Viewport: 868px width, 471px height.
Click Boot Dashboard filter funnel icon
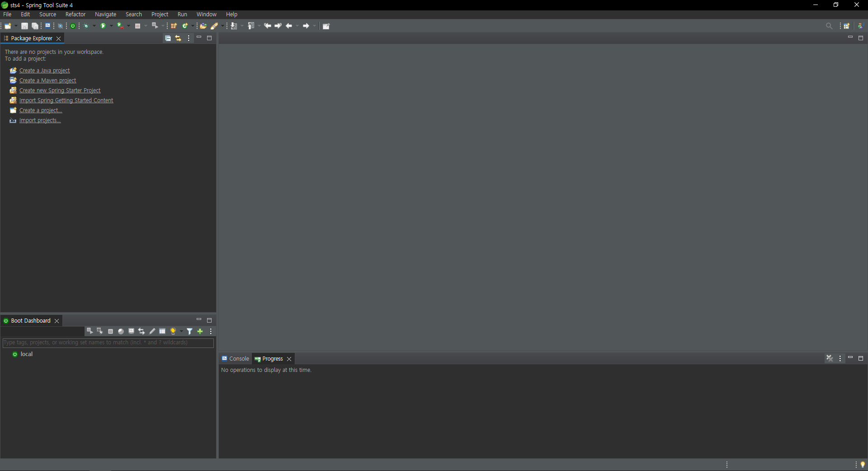click(190, 331)
